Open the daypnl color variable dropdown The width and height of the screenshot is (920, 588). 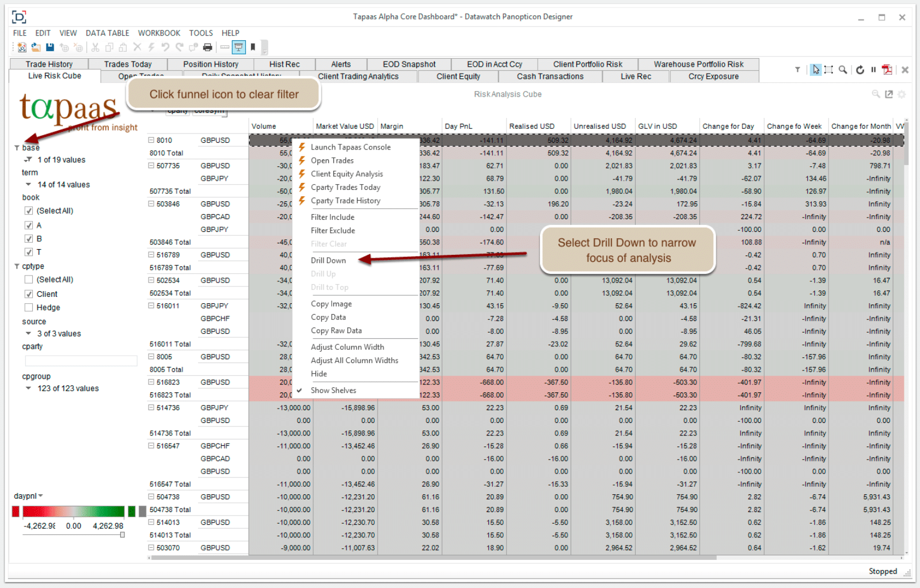(40, 496)
